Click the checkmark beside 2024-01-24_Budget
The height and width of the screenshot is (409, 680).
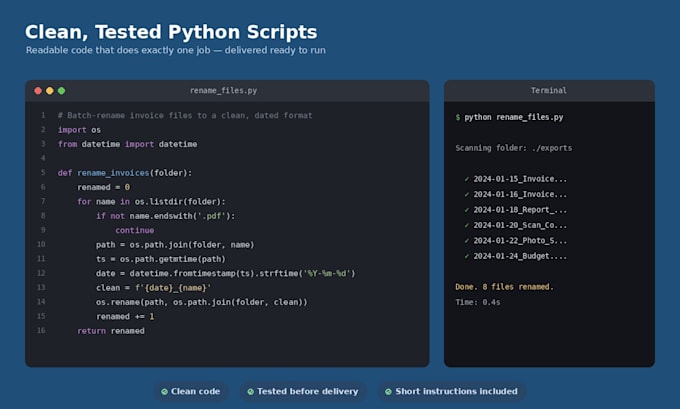tap(467, 256)
